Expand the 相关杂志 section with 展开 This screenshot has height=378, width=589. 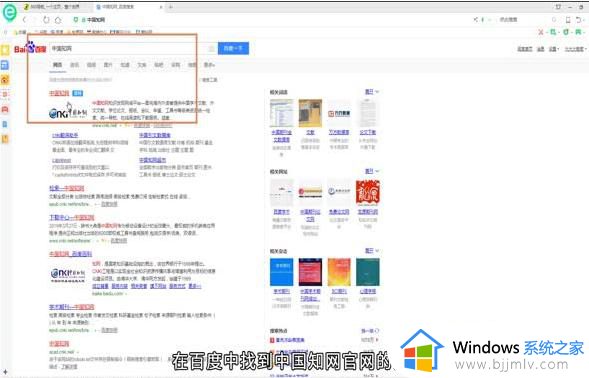[372, 251]
